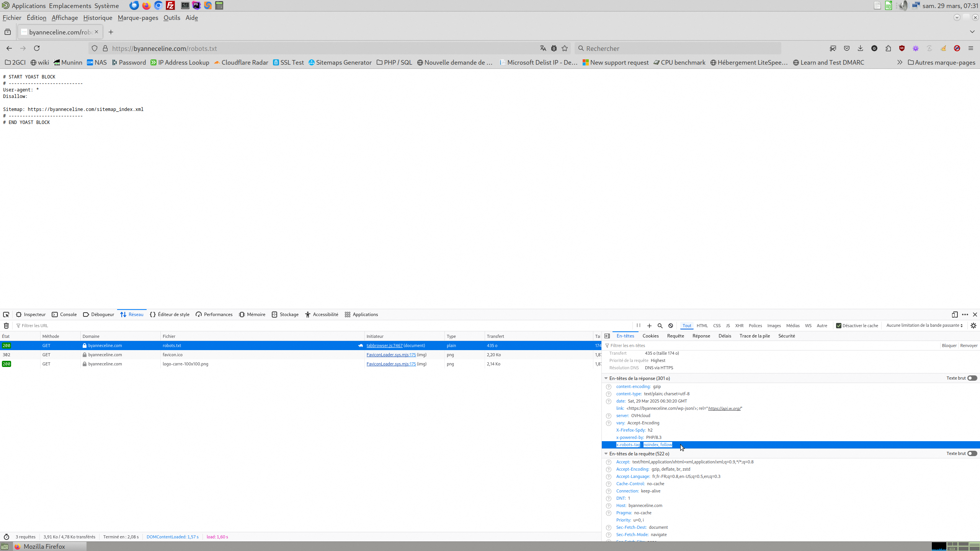Open tabbrowser.js:7467 initiator link
This screenshot has height=551, width=980.
coord(384,346)
